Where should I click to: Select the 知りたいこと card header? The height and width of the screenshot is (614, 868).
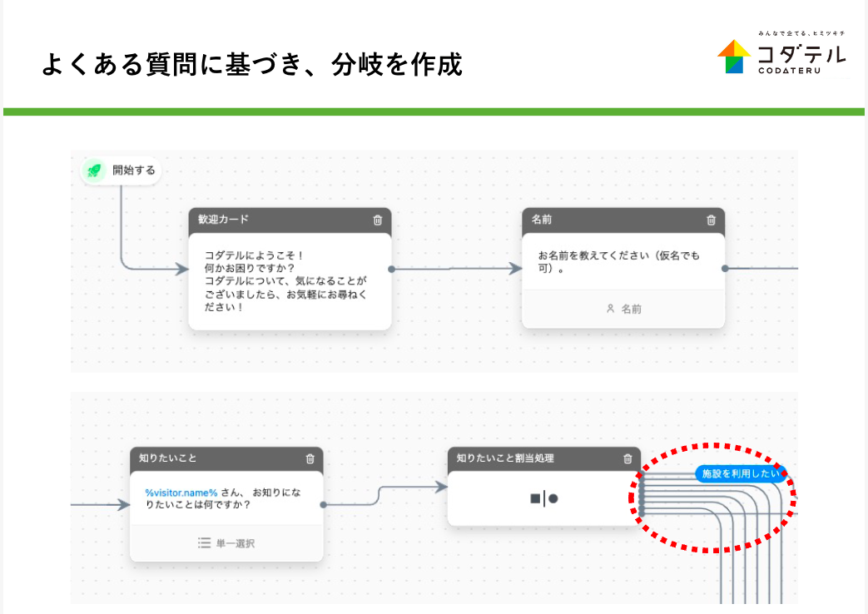point(226,458)
